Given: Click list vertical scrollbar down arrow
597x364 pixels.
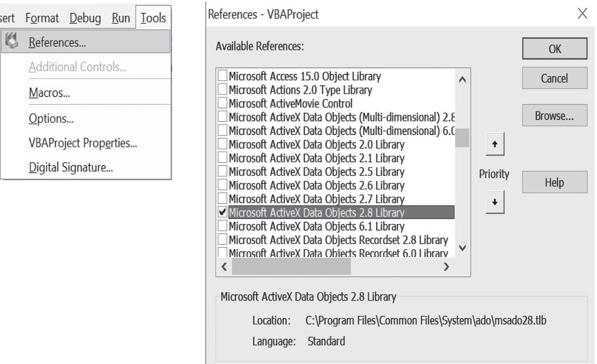Looking at the screenshot, I should pos(463,248).
